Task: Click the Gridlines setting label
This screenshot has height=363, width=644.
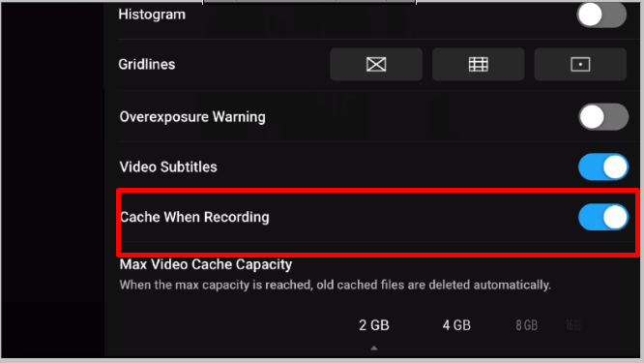Action: pos(147,64)
